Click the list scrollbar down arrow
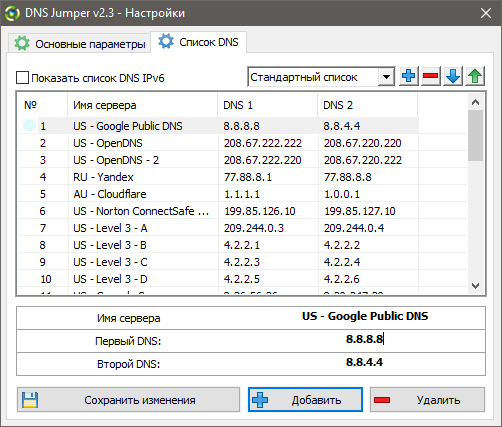 476,286
